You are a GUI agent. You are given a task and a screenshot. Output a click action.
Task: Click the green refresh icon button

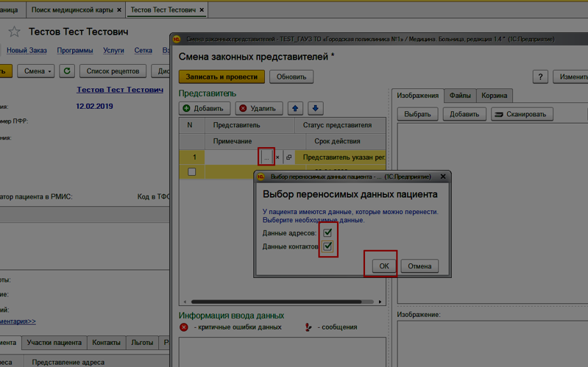[x=68, y=71]
